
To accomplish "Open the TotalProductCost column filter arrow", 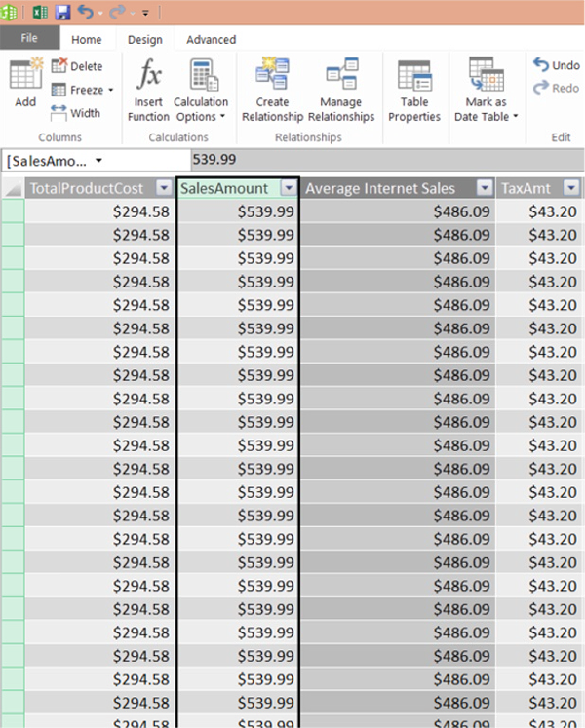I will pos(164,188).
